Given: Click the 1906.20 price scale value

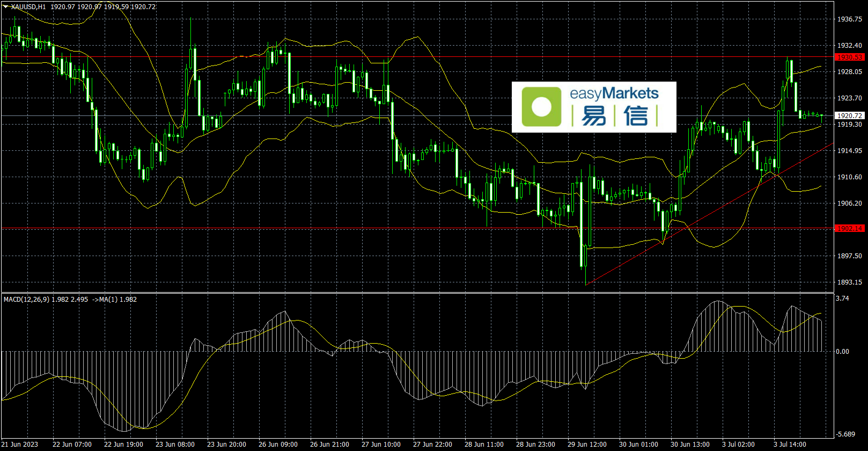Looking at the screenshot, I should pos(850,203).
